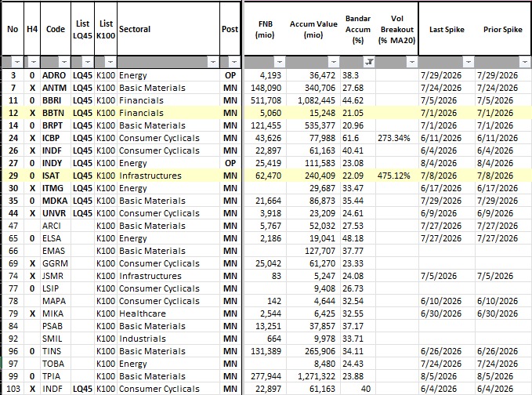The height and width of the screenshot is (395, 532).
Task: Select the 475.12% Vol Breakout cell
Action: (x=396, y=176)
